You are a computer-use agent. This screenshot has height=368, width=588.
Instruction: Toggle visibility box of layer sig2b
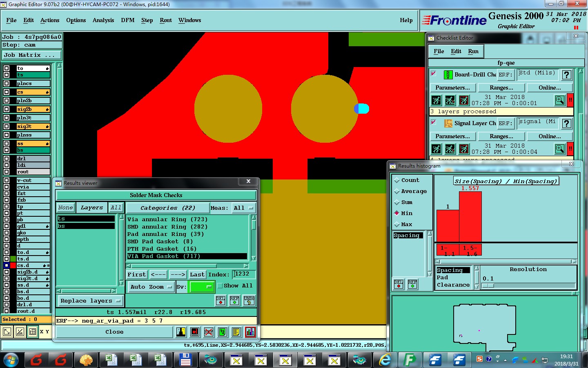pyautogui.click(x=7, y=109)
